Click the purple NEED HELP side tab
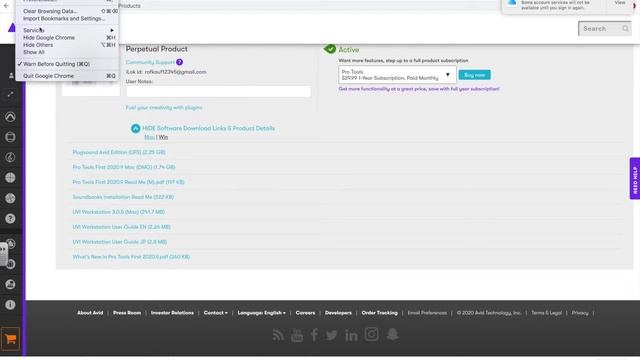 point(635,178)
